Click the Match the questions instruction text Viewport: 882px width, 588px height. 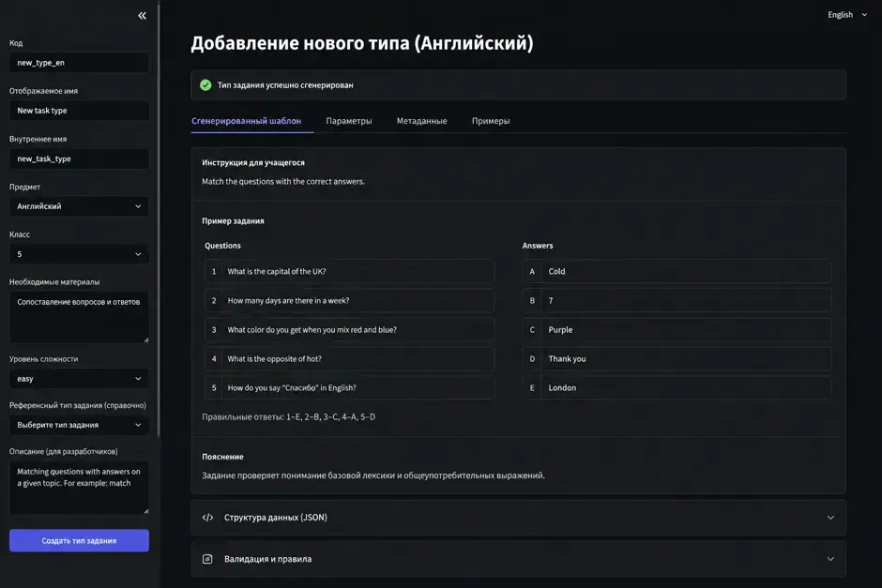[283, 182]
